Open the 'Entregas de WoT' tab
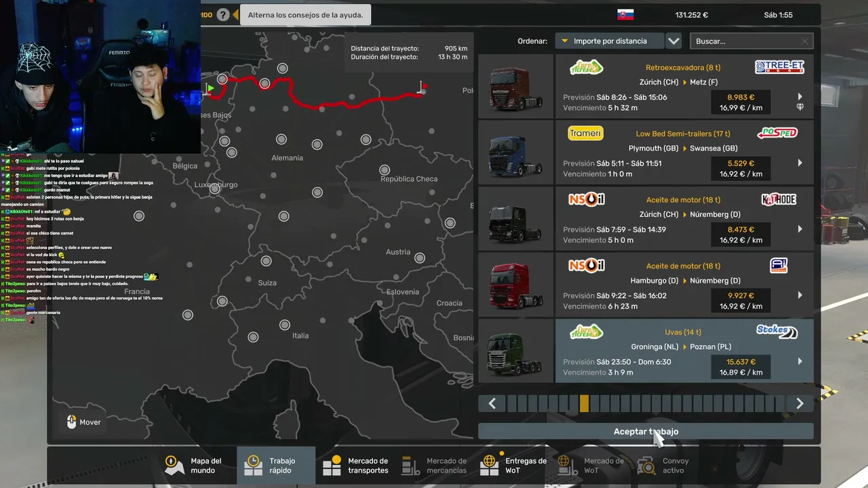 [514, 466]
